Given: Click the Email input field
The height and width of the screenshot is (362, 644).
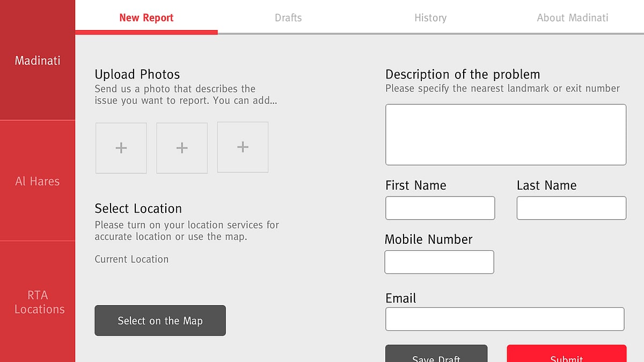Looking at the screenshot, I should click(x=505, y=319).
